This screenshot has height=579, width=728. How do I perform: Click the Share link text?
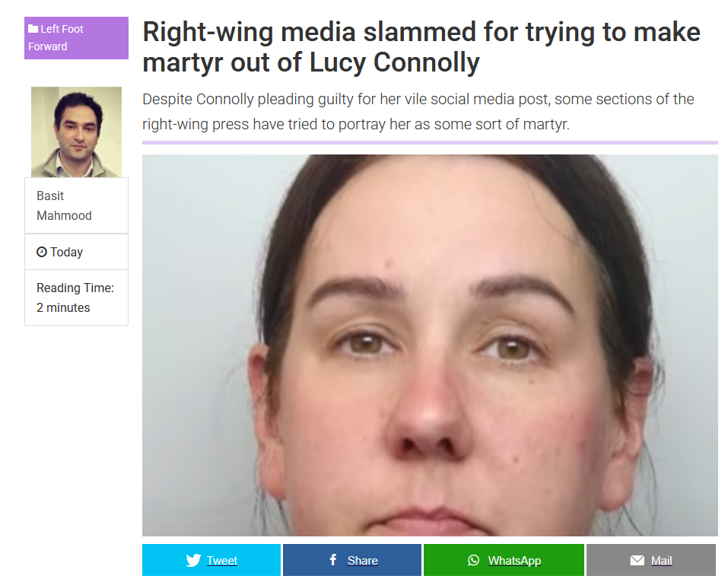click(363, 561)
